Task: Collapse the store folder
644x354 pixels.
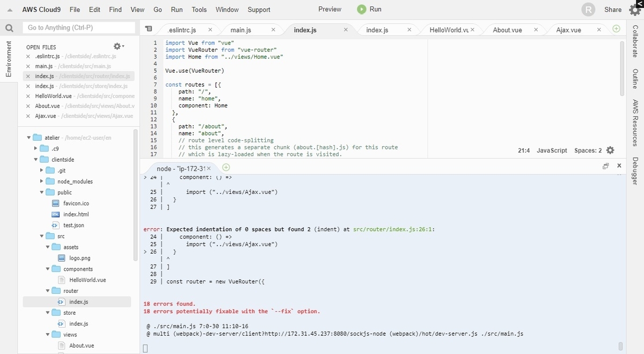Action: point(48,313)
